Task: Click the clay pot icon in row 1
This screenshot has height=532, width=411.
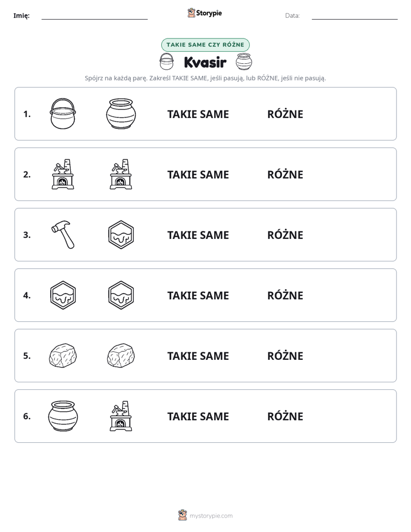Action: 121,113
